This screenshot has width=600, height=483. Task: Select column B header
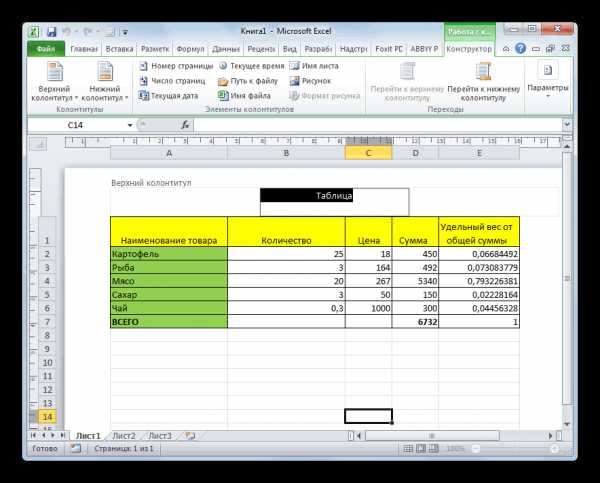point(286,153)
